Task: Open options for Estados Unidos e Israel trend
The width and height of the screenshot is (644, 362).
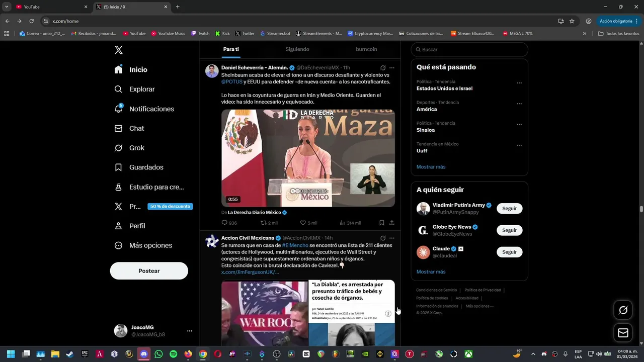Action: [x=519, y=83]
